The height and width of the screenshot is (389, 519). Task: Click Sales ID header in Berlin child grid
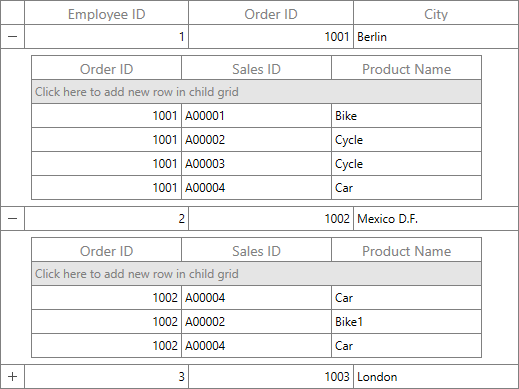(x=256, y=69)
